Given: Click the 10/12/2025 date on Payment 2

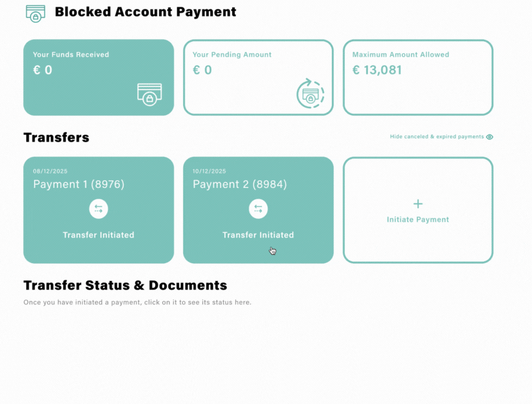Looking at the screenshot, I should click(x=208, y=171).
